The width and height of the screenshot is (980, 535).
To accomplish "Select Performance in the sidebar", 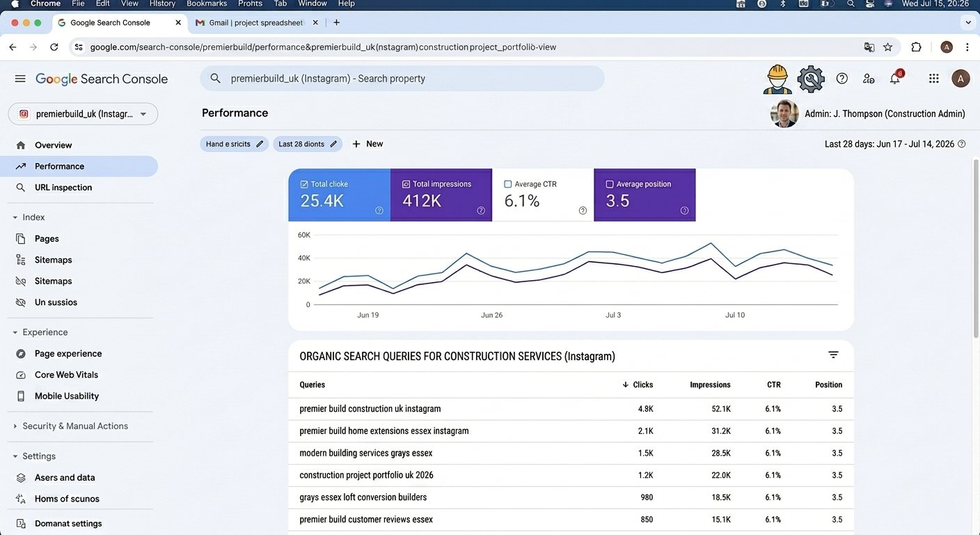I will 80,166.
